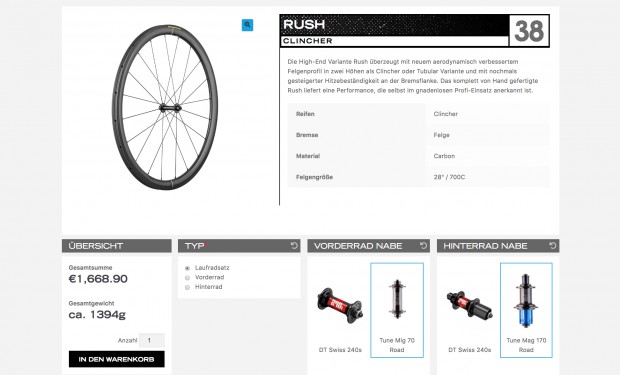Image resolution: width=620 pixels, height=375 pixels.
Task: Reset the Typ section selection
Action: (x=294, y=246)
